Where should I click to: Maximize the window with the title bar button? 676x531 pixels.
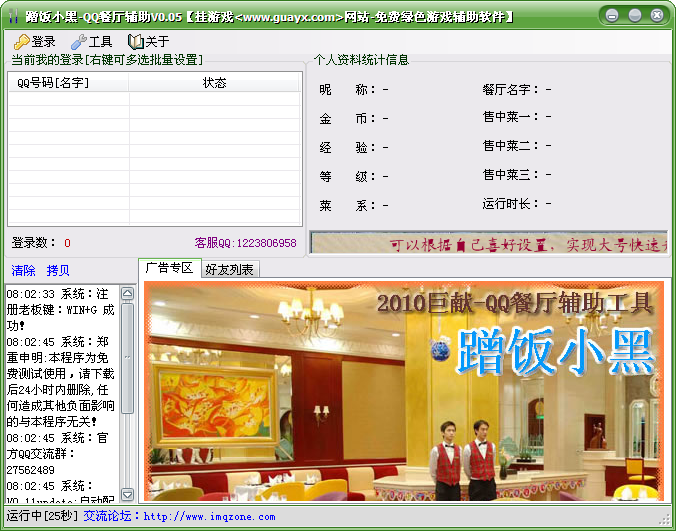(x=635, y=16)
